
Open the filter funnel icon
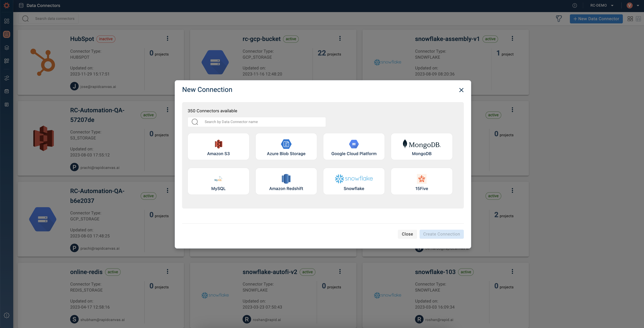[x=559, y=19]
